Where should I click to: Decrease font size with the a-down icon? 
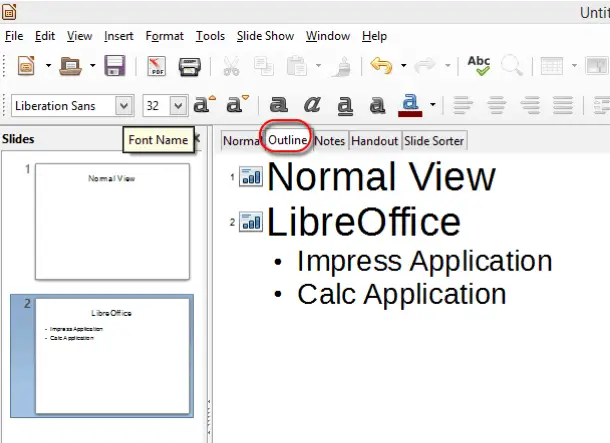coord(238,104)
